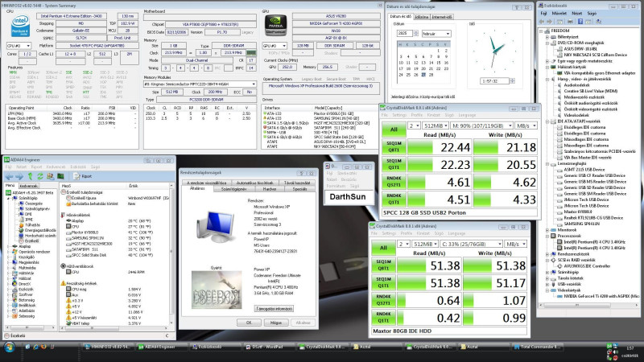Select Túlhajtás item in AIDA64 tree
Image resolution: width=644 pixels, height=362 pixels.
click(x=32, y=225)
